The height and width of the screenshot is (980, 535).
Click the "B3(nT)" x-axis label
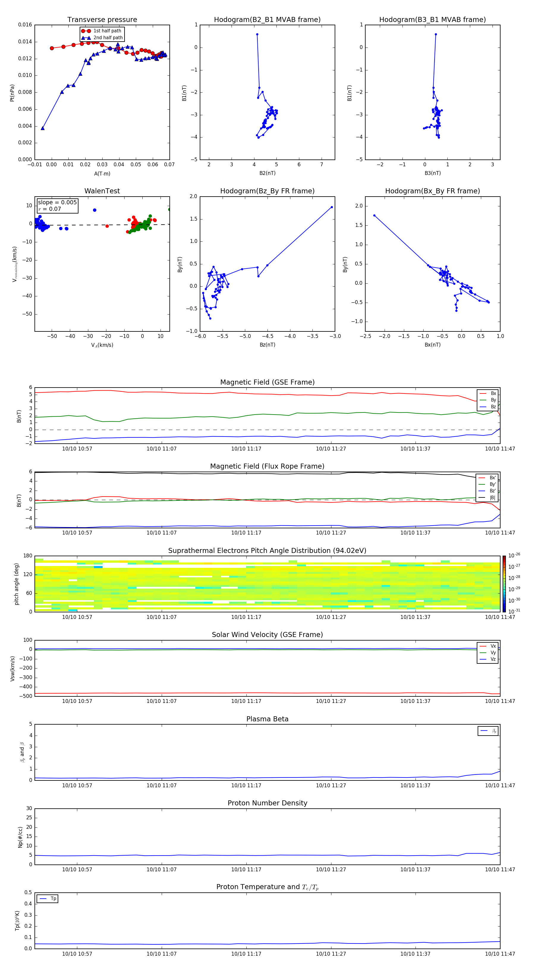tap(432, 173)
